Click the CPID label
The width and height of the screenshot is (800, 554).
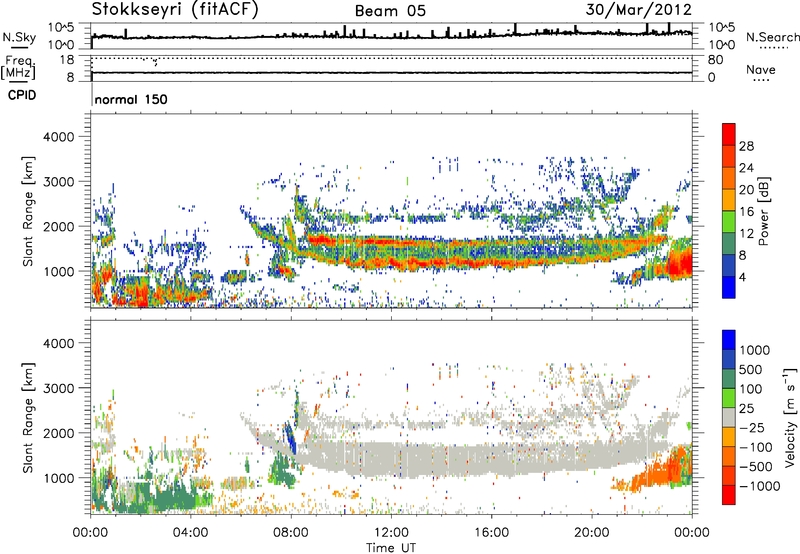(22, 95)
